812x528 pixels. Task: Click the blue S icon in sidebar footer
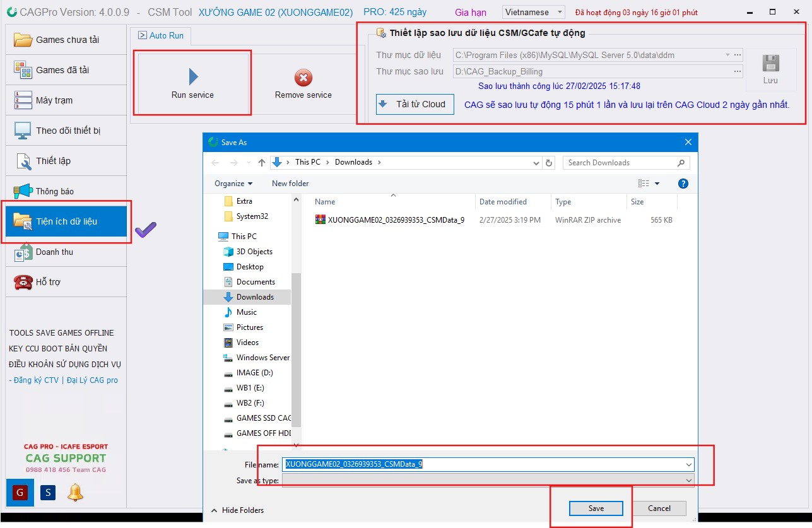point(48,492)
